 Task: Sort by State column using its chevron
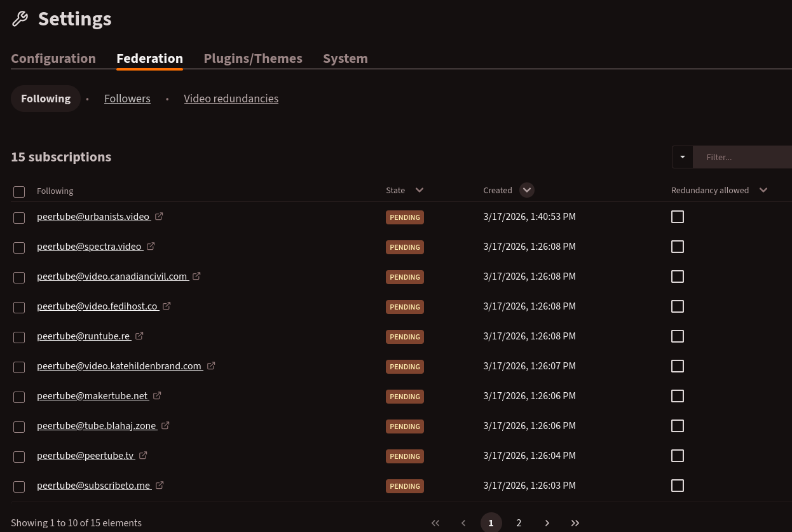pyautogui.click(x=419, y=190)
